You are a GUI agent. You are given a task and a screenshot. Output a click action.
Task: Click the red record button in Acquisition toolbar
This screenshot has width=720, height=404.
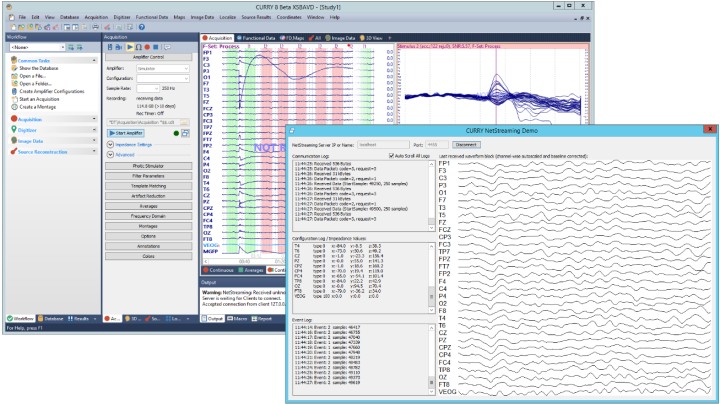[147, 47]
